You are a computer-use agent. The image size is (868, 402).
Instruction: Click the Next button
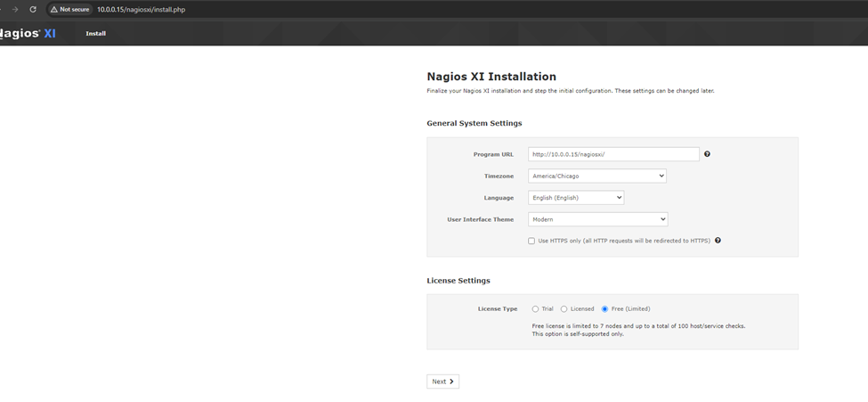[442, 381]
